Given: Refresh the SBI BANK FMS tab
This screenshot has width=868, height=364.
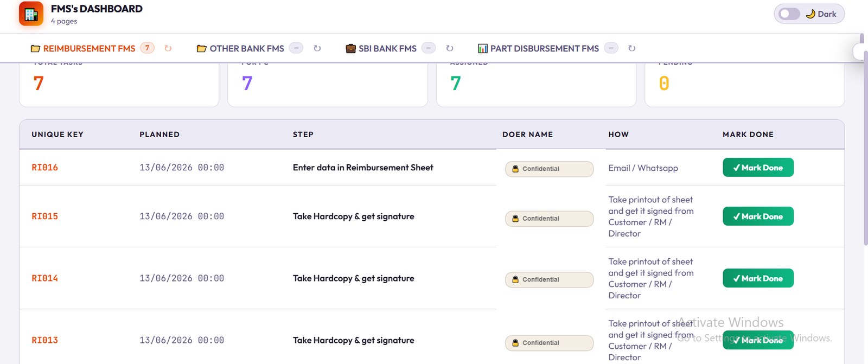Looking at the screenshot, I should point(450,48).
